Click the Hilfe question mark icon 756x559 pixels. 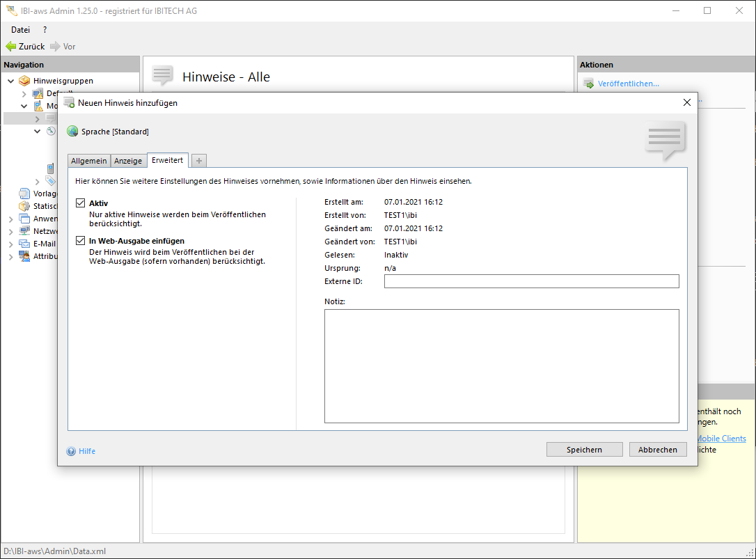(x=71, y=451)
